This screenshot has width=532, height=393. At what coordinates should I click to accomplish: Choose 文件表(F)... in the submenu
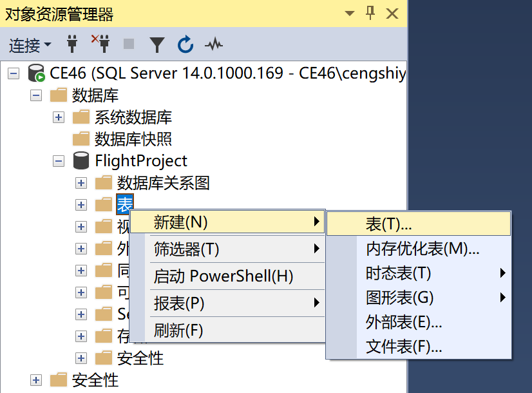click(x=419, y=347)
